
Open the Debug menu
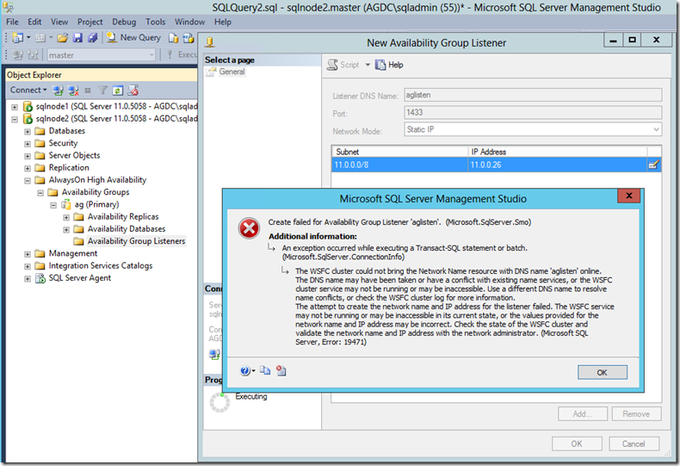[124, 22]
